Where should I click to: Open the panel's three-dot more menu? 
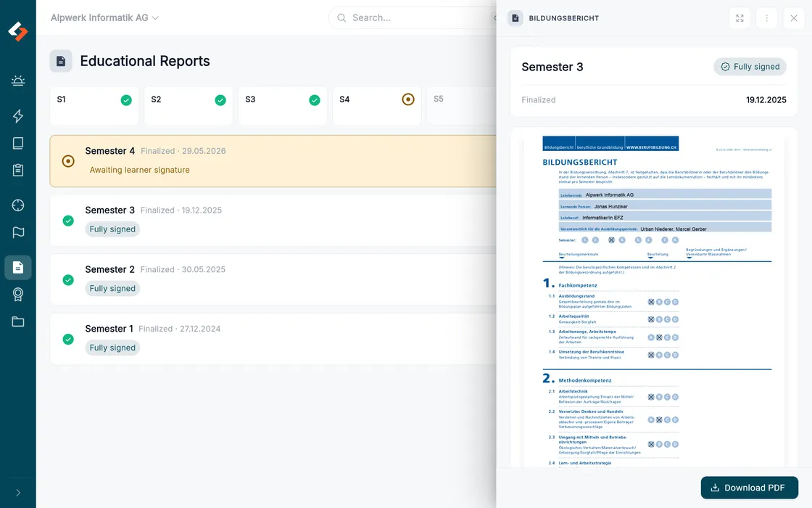pyautogui.click(x=767, y=18)
